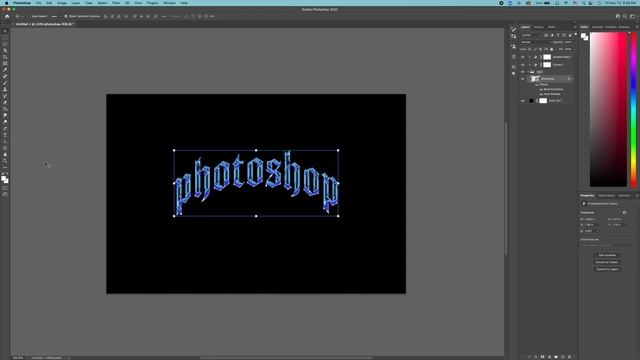640x360 pixels.
Task: Select the Brush tool
Action: point(5,83)
